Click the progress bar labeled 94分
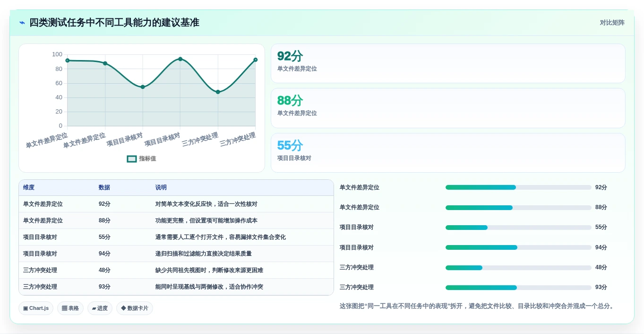644x334 pixels. (518, 247)
